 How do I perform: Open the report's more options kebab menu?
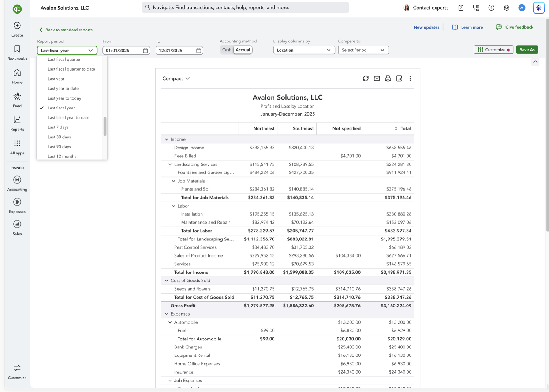point(410,78)
